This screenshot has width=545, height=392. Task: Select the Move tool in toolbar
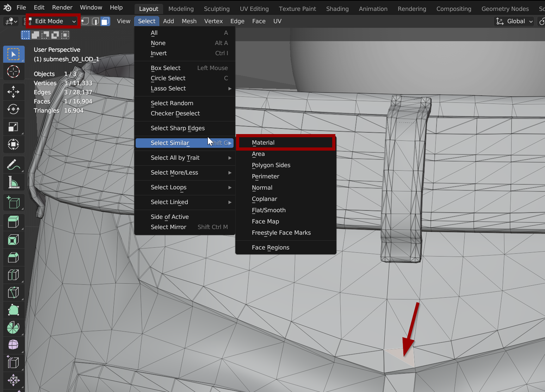coord(13,92)
